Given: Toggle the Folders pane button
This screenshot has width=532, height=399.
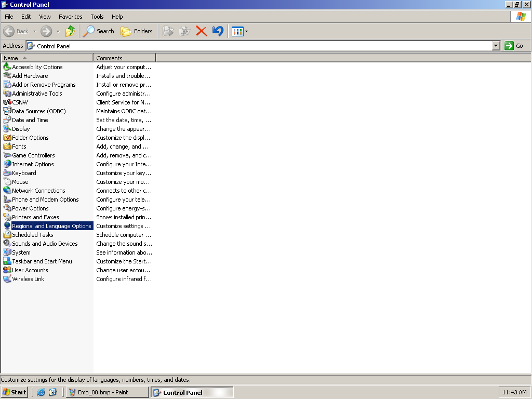Looking at the screenshot, I should [137, 31].
